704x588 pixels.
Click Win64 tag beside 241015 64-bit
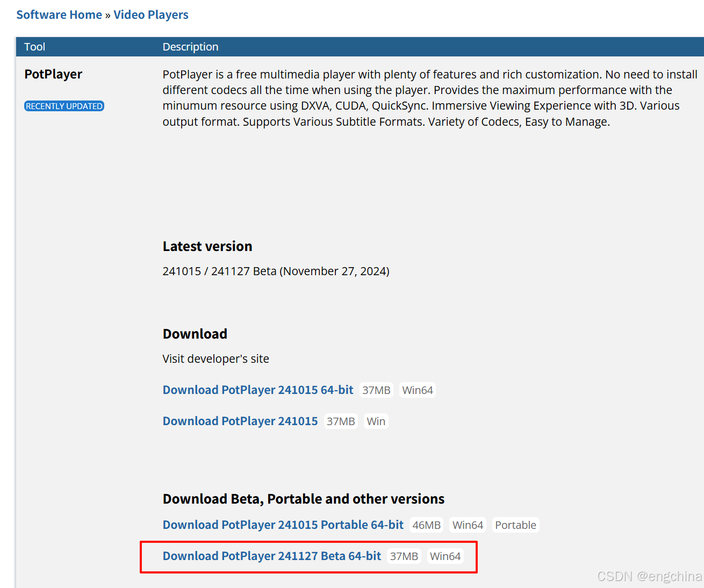tap(418, 390)
